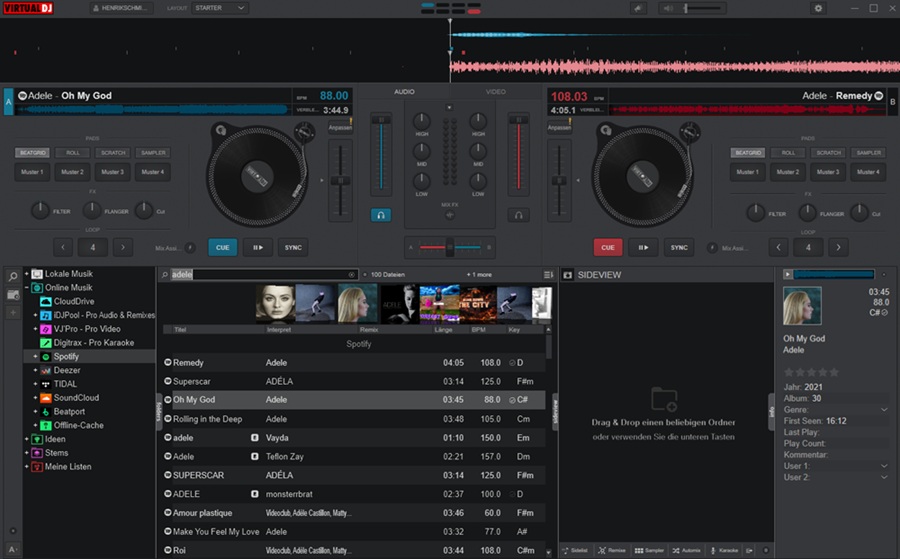Image resolution: width=900 pixels, height=559 pixels.
Task: Toggle deck A headphone cue button
Action: pos(381,215)
